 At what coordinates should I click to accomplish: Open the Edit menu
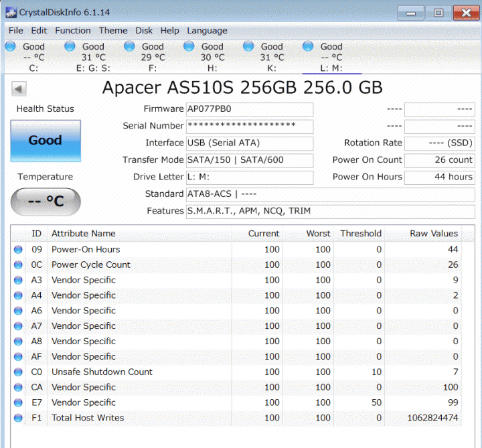[x=39, y=31]
